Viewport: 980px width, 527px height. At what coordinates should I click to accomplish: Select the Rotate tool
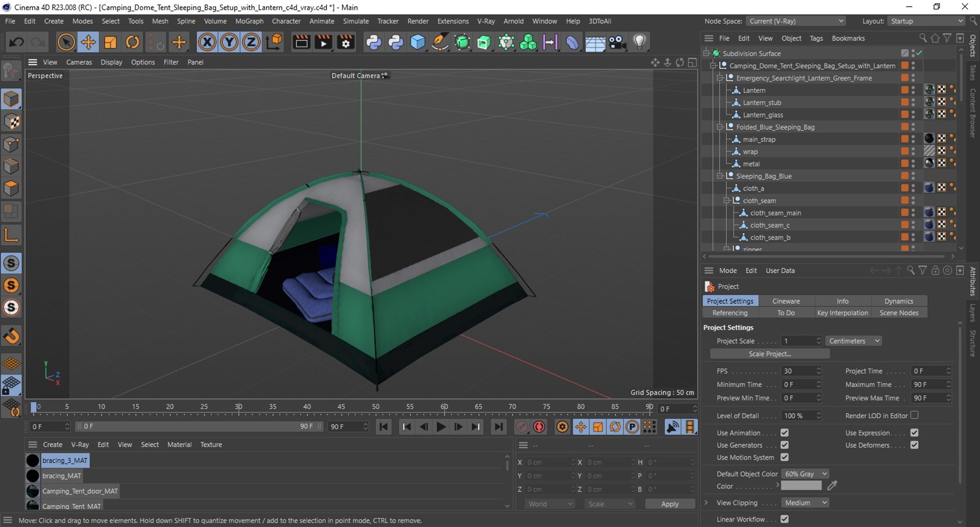(x=133, y=42)
